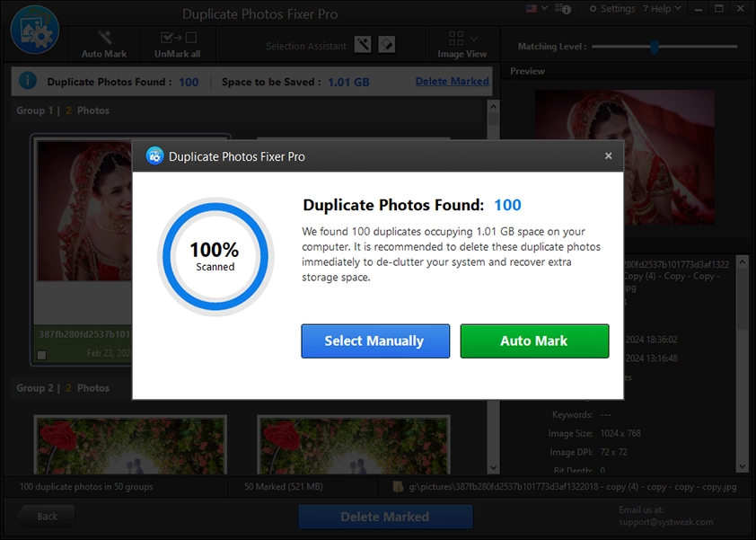Tick the checkbox on the Group 1 photo

click(x=42, y=355)
